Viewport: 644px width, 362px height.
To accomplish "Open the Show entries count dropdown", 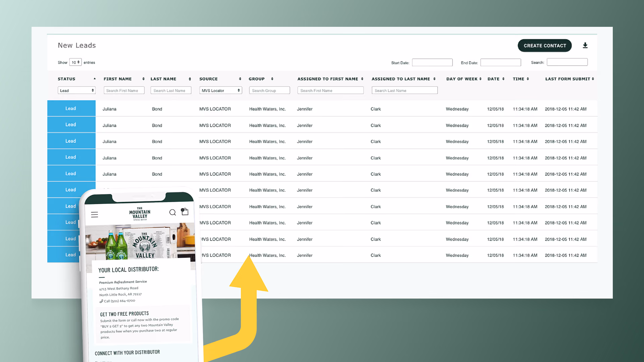I will pos(75,62).
